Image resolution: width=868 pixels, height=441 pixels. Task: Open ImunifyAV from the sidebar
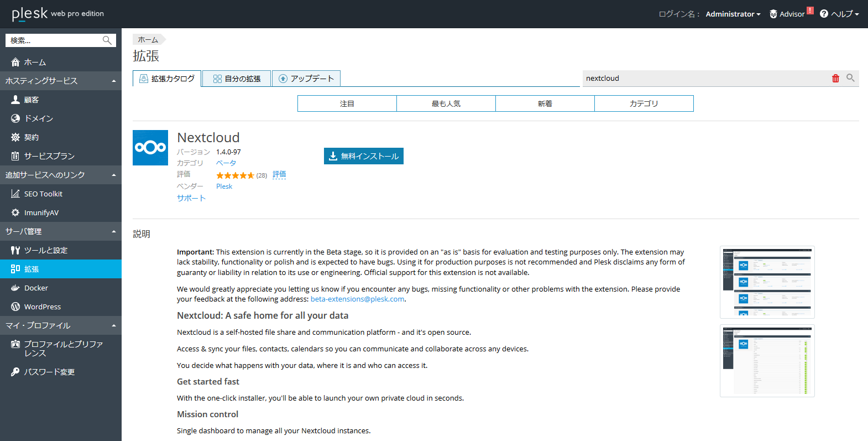(41, 212)
